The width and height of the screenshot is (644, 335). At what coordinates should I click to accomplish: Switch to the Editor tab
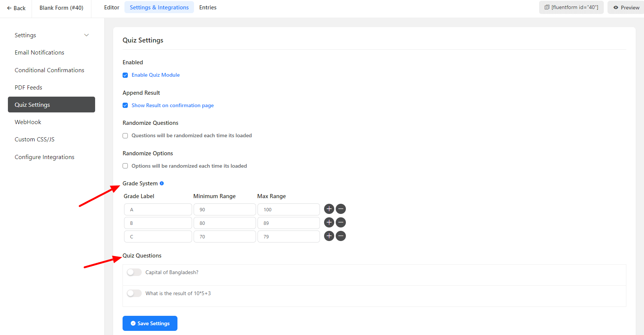[112, 8]
